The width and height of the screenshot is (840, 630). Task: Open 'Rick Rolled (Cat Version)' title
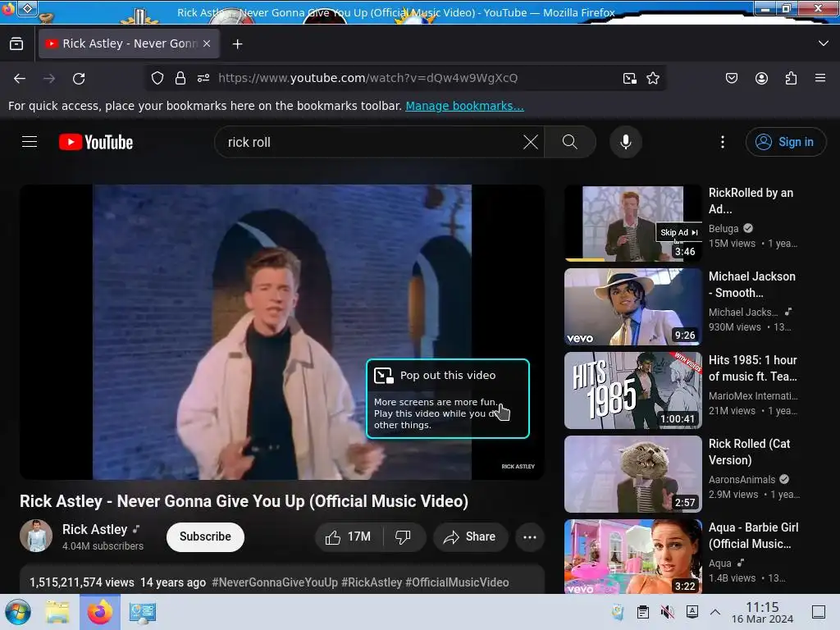point(749,452)
